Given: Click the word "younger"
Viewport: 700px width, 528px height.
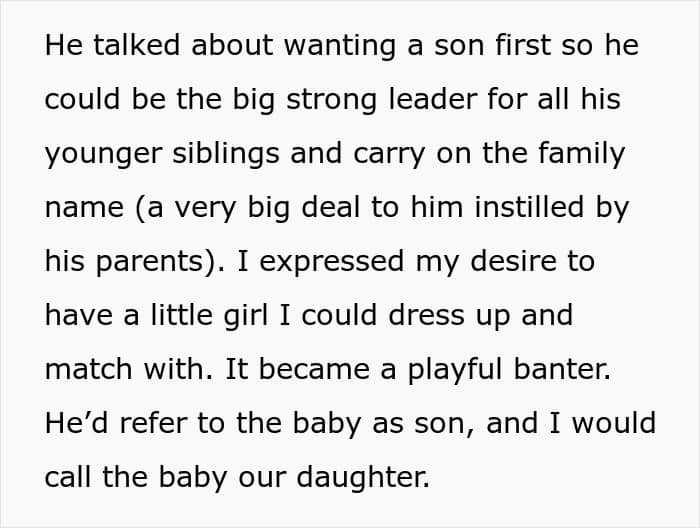Looking at the screenshot, I should (x=103, y=155).
